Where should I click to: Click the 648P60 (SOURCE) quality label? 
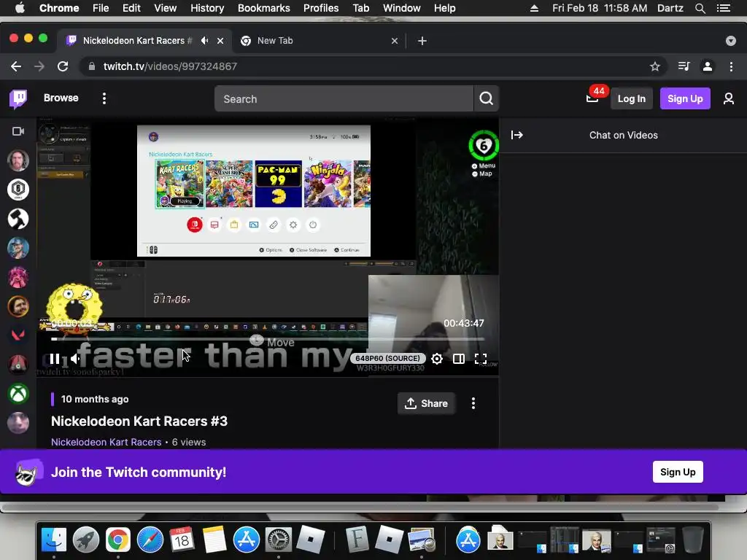pyautogui.click(x=388, y=358)
